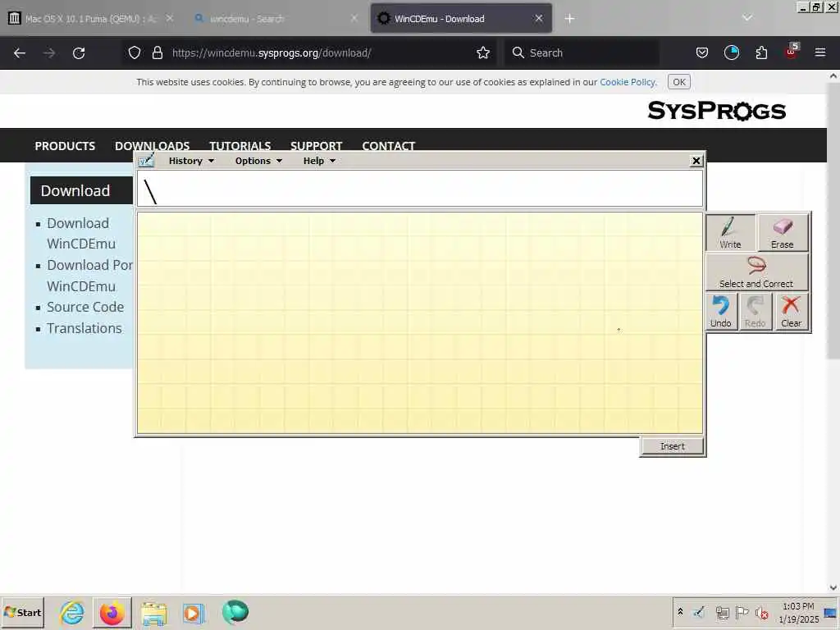Bookmark this page with the star
The width and height of the screenshot is (840, 630).
click(x=482, y=52)
